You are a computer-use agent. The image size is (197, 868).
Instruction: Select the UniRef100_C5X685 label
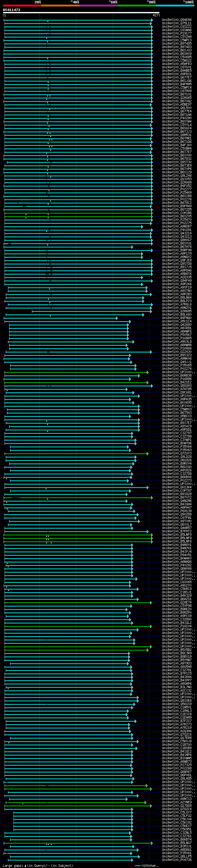coord(177,57)
